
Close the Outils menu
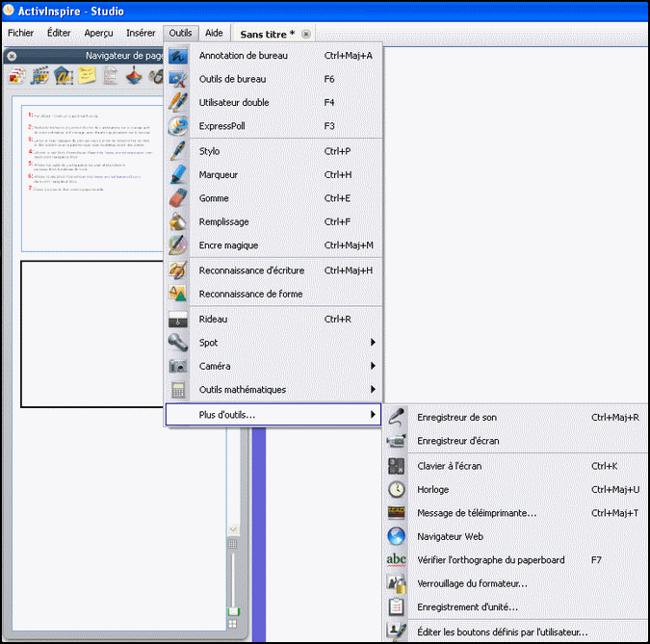pos(181,33)
